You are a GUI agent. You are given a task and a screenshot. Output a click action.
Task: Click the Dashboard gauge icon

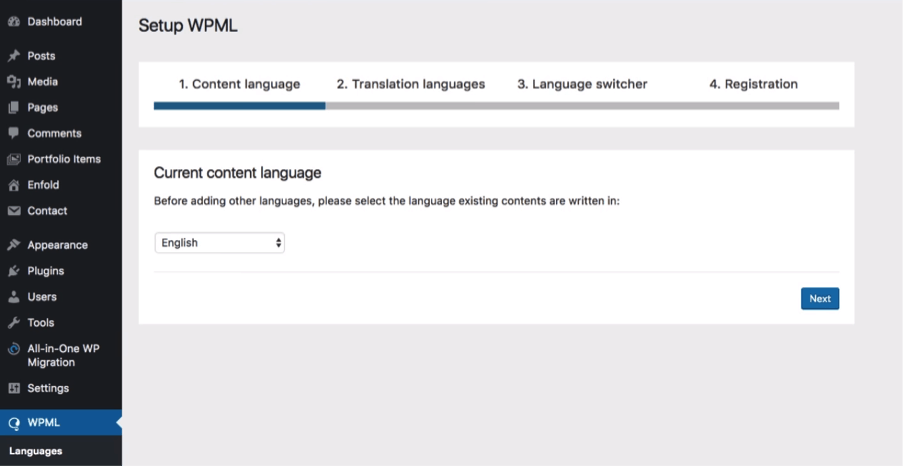pyautogui.click(x=14, y=22)
